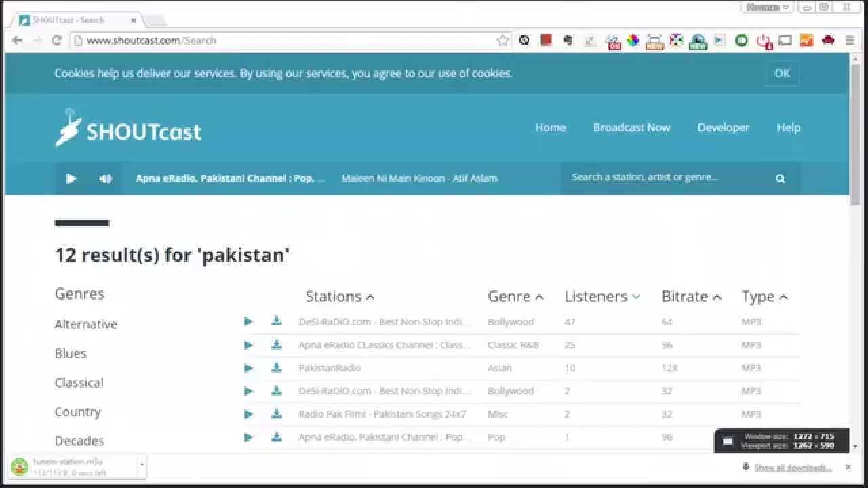This screenshot has height=488, width=868.
Task: Click the PakistanRadio station name
Action: pyautogui.click(x=330, y=368)
